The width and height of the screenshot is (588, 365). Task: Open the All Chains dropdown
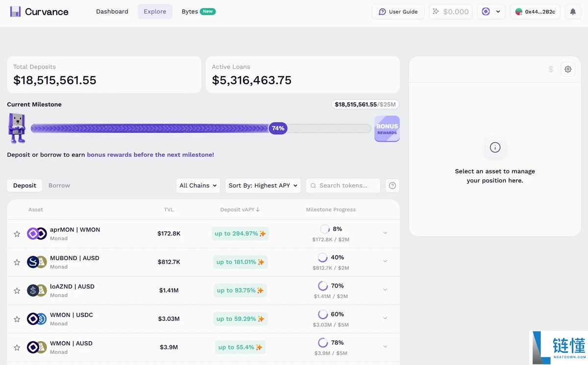[x=198, y=186]
